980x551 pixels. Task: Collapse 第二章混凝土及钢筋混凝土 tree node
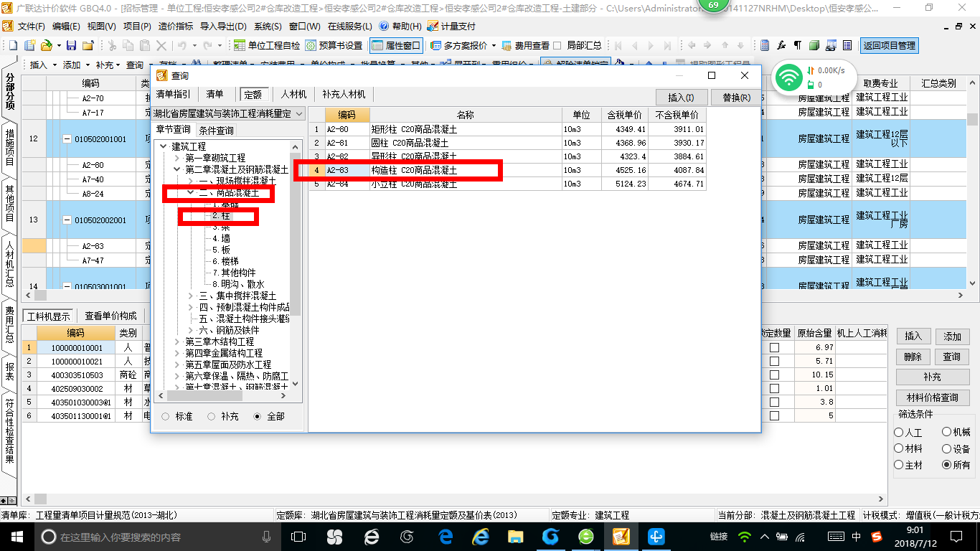pos(177,169)
